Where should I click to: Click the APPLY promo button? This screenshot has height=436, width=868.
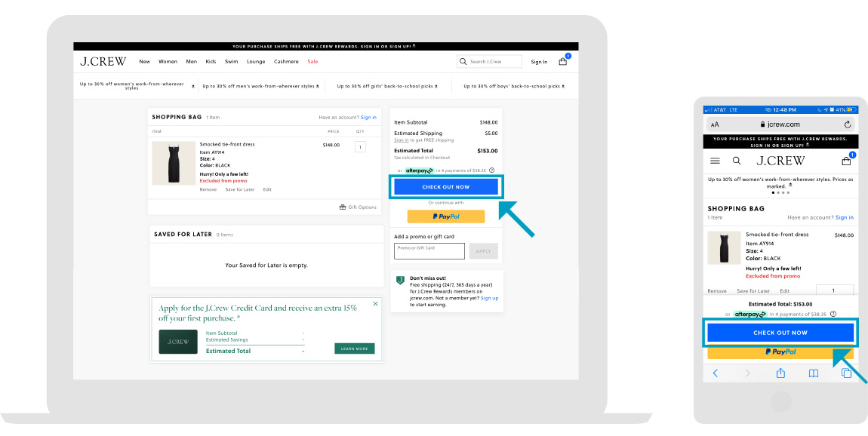[483, 251]
